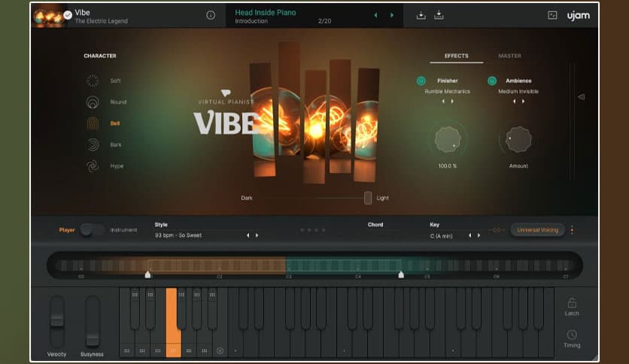
Task: Toggle the Ambience power button
Action: [492, 80]
